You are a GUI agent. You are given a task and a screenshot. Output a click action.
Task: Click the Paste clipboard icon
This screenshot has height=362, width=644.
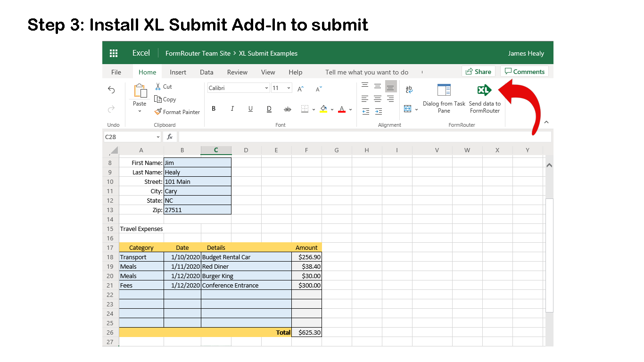140,90
